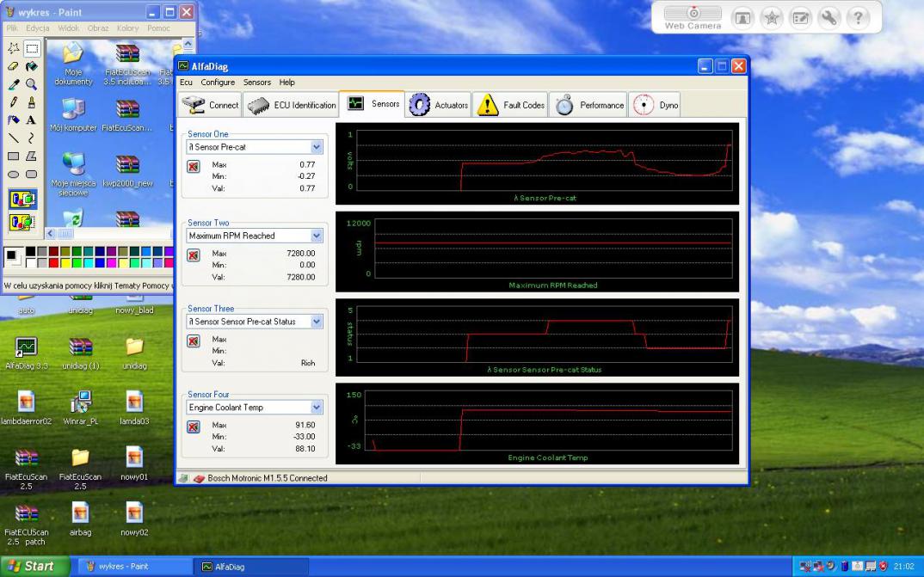Click the Windows Start button
The height and width of the screenshot is (577, 924).
pyautogui.click(x=30, y=566)
